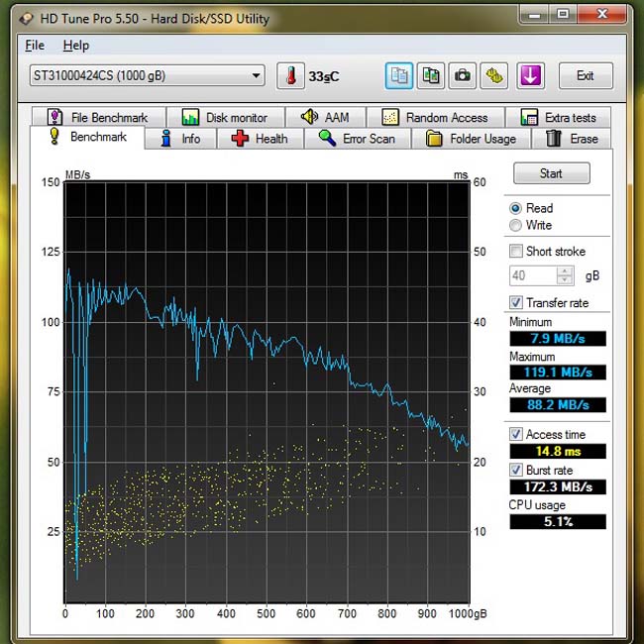Open options with the tools icon
This screenshot has width=644, height=644.
click(x=494, y=75)
